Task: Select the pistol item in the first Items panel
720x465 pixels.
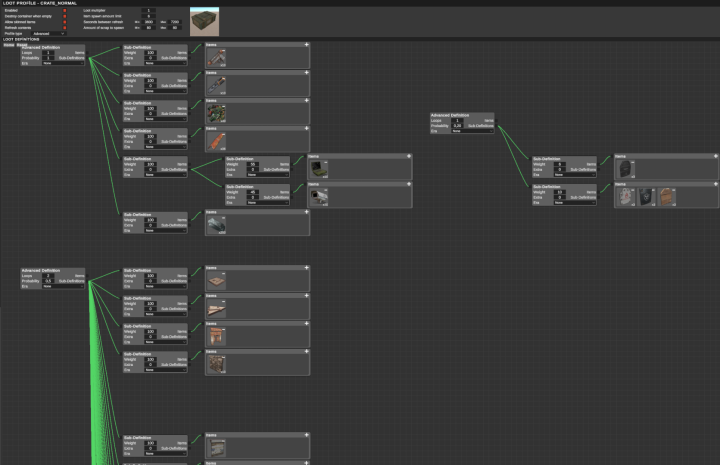Action: click(x=216, y=58)
